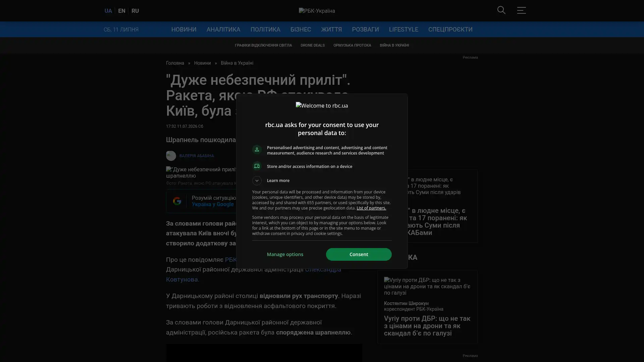Select the UA language option
This screenshot has width=644, height=362.
(108, 11)
